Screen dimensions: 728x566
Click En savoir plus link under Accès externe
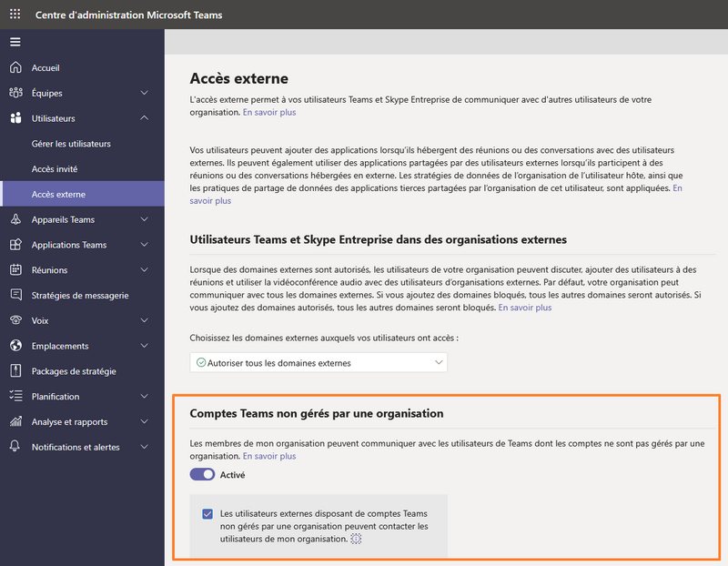pos(268,112)
